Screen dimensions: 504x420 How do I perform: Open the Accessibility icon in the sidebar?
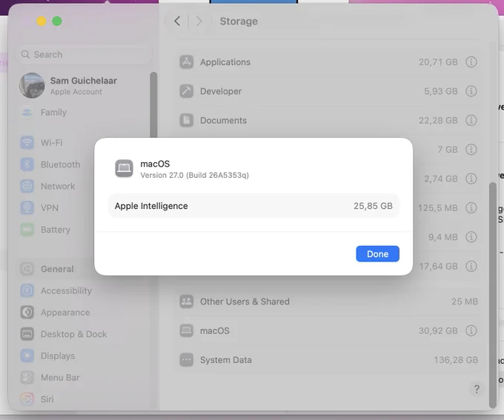point(27,290)
